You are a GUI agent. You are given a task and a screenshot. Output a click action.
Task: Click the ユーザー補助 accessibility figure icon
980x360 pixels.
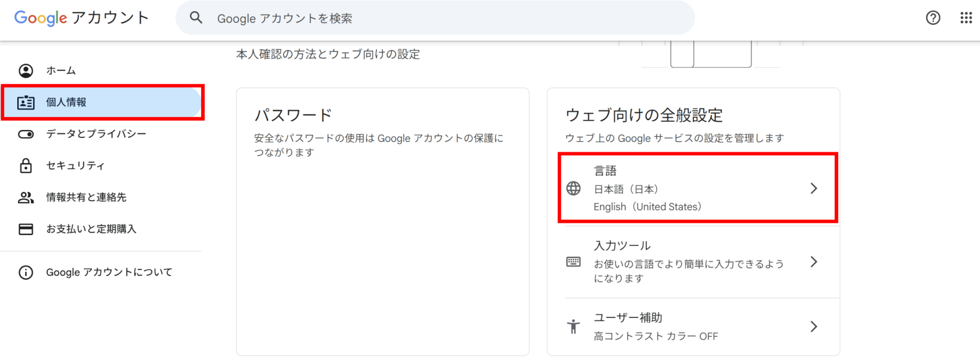coord(573,327)
